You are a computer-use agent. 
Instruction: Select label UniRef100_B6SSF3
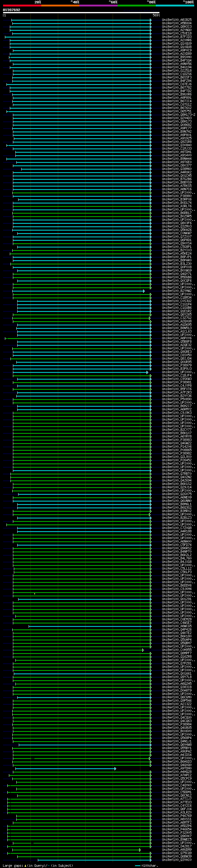pyautogui.click(x=177, y=78)
